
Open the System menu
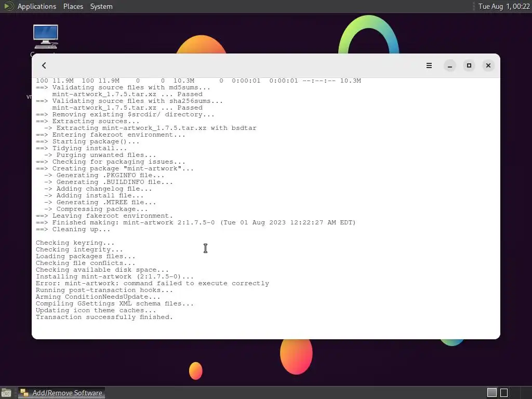click(101, 6)
